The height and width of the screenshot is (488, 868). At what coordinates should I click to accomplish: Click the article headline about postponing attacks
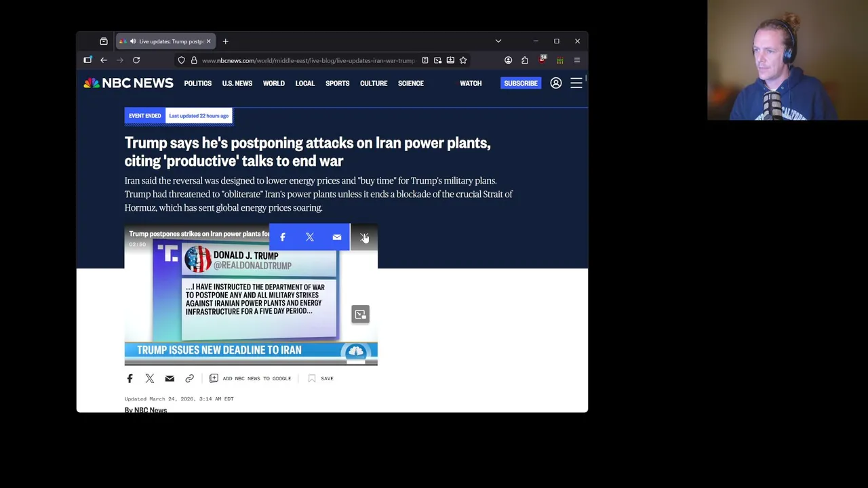(307, 151)
